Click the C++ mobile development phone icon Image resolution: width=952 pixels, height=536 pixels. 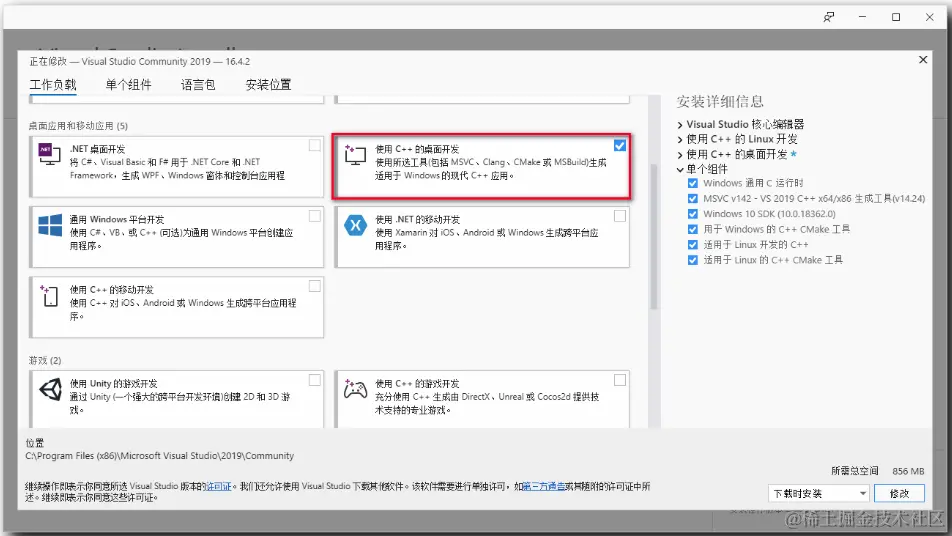(49, 296)
